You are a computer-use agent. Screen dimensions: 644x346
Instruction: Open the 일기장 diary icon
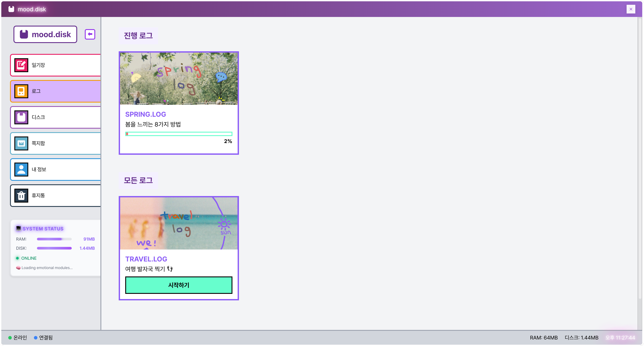(21, 65)
